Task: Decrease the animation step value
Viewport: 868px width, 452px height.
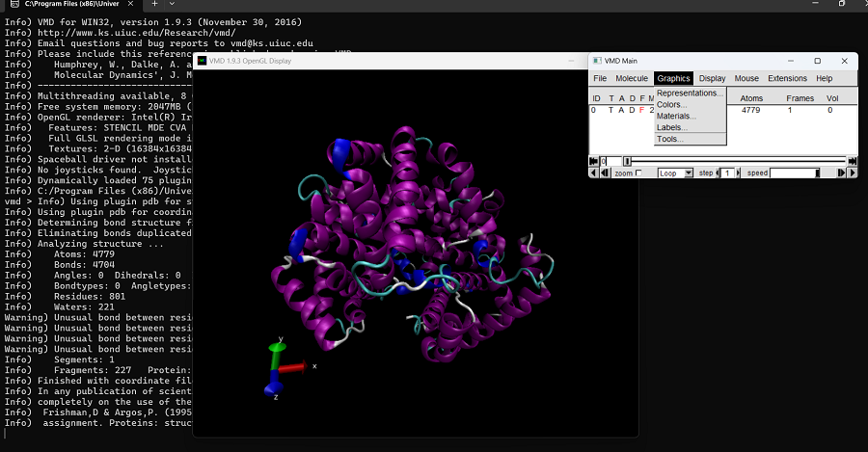Action: pos(718,173)
